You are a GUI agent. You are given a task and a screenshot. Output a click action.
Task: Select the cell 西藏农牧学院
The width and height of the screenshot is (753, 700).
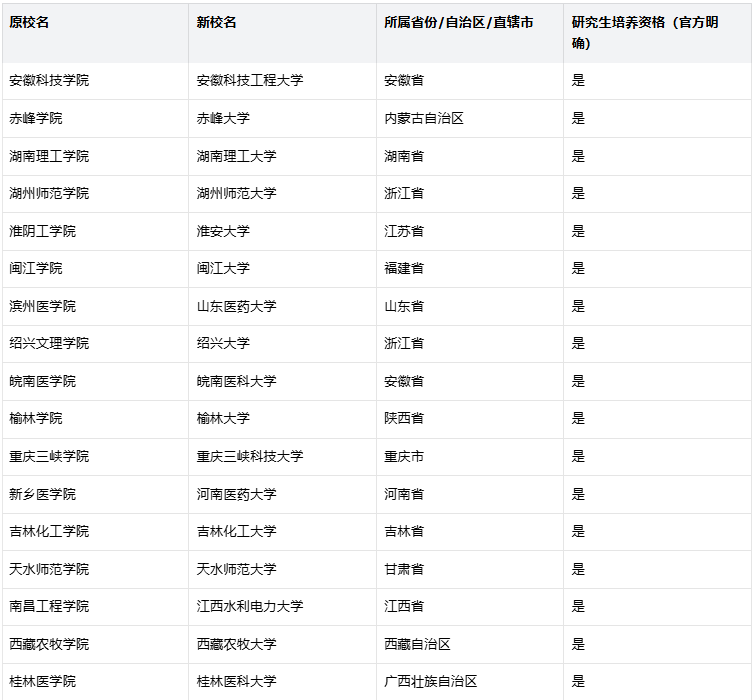point(95,645)
